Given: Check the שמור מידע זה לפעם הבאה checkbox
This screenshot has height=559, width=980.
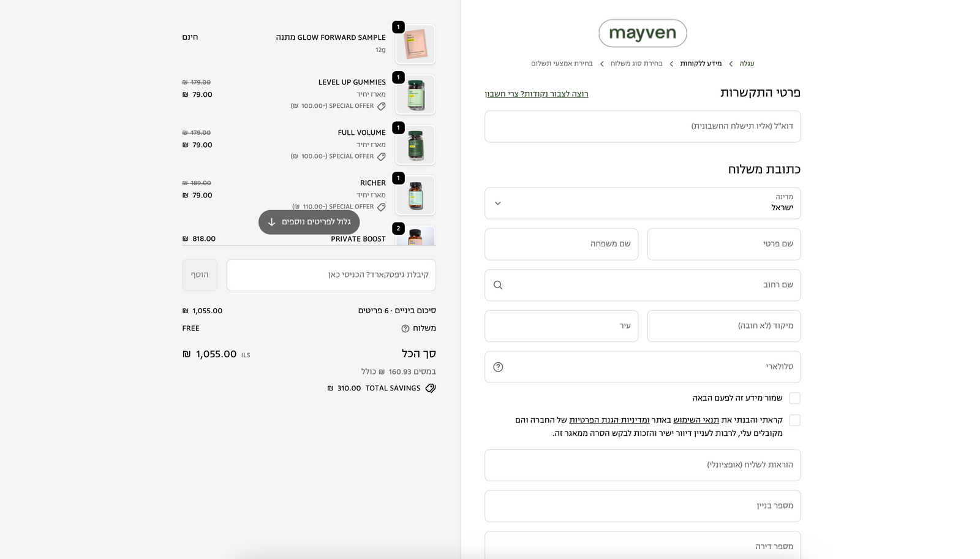Looking at the screenshot, I should 795,398.
